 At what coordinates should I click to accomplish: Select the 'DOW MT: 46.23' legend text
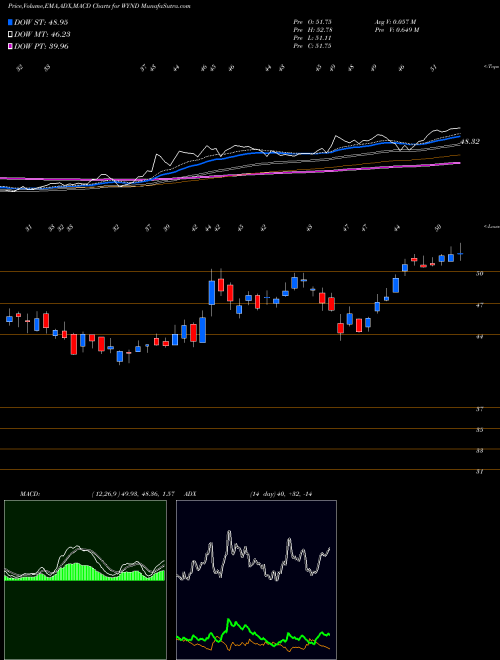[x=42, y=35]
